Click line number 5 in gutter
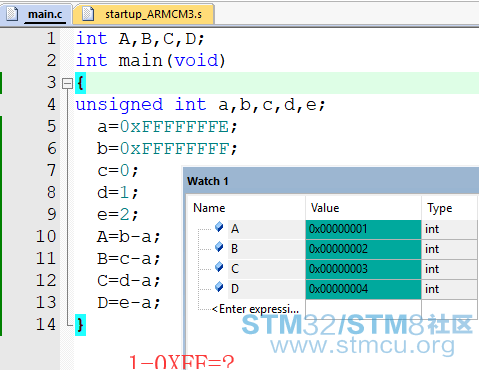This screenshot has height=370, width=479. click(52, 126)
